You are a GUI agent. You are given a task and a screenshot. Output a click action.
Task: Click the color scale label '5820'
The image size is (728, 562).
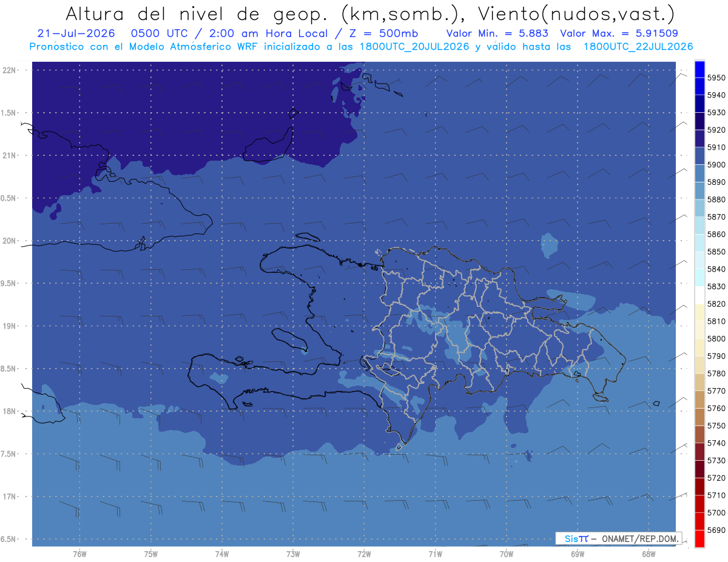[x=716, y=304]
